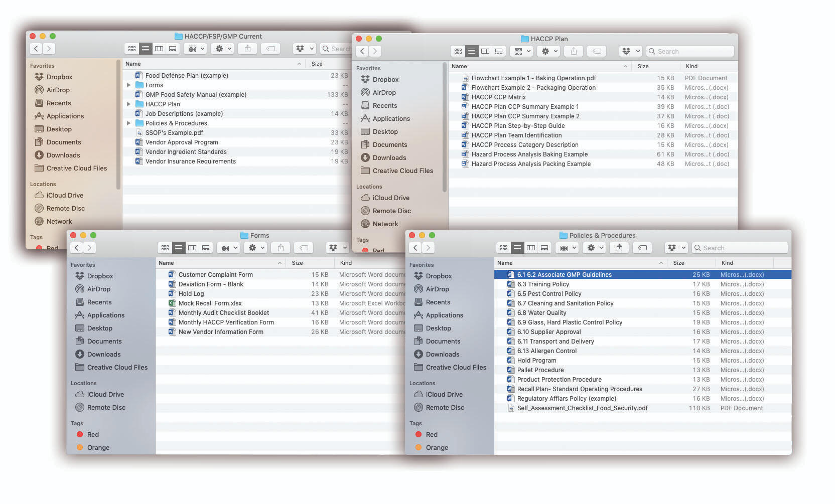This screenshot has width=835, height=504.
Task: Open Action gear menu in HACCP/FSP/GMP Current window
Action: tap(223, 49)
